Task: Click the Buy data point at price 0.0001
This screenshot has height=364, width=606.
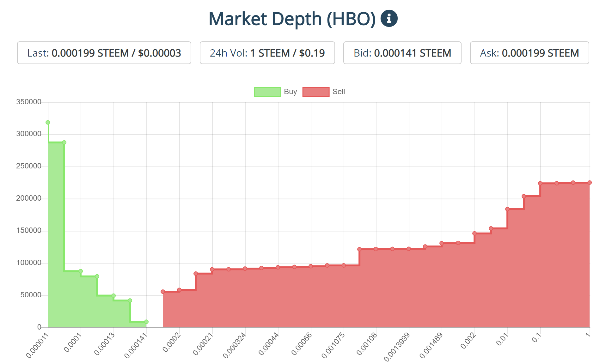Action: (81, 271)
